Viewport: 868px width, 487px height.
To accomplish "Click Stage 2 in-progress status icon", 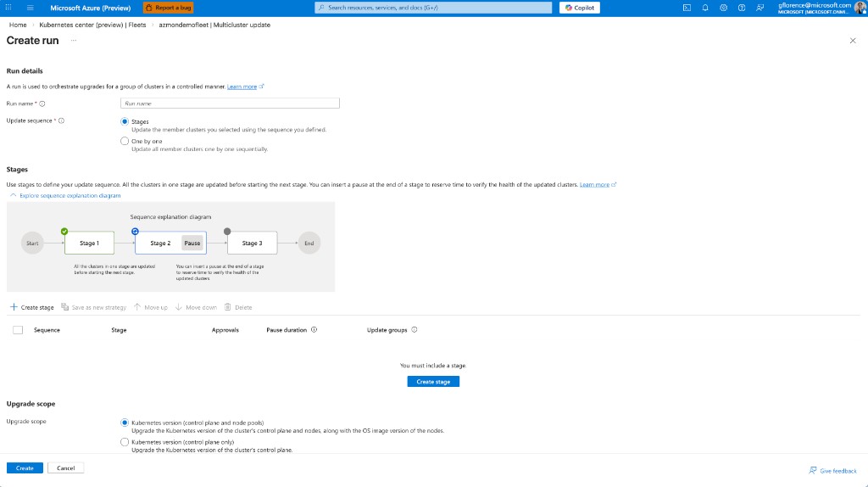I will coord(135,231).
